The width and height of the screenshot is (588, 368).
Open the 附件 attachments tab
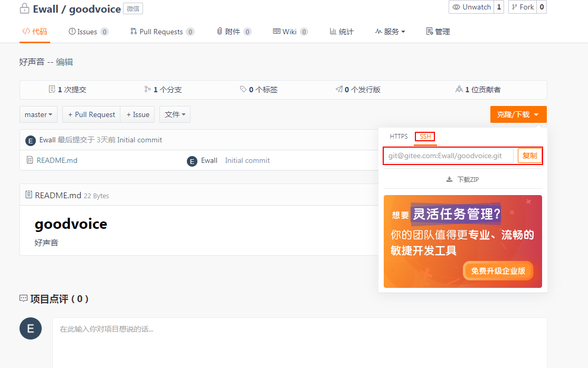pyautogui.click(x=234, y=32)
